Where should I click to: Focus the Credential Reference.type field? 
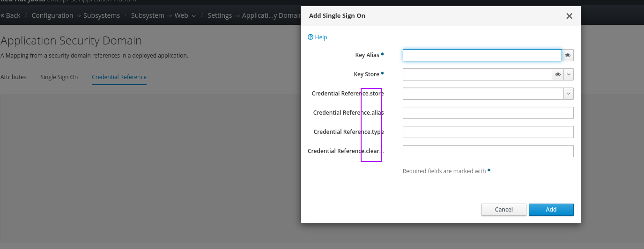[x=488, y=132]
